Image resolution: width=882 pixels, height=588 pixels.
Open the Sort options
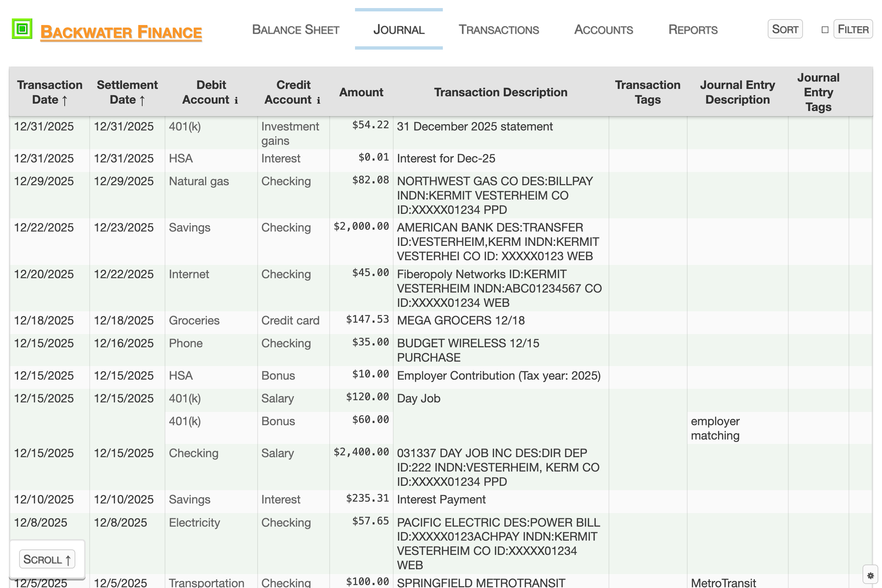(x=785, y=29)
